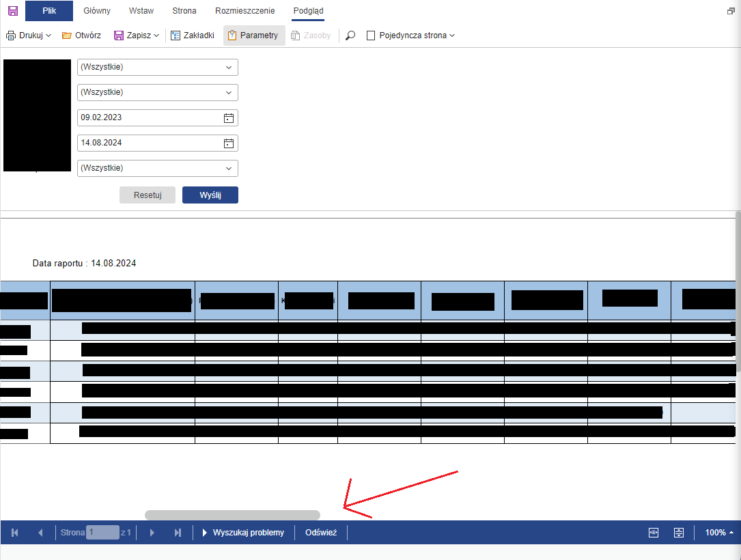Click the vertical scrollbar on the right

738,291
